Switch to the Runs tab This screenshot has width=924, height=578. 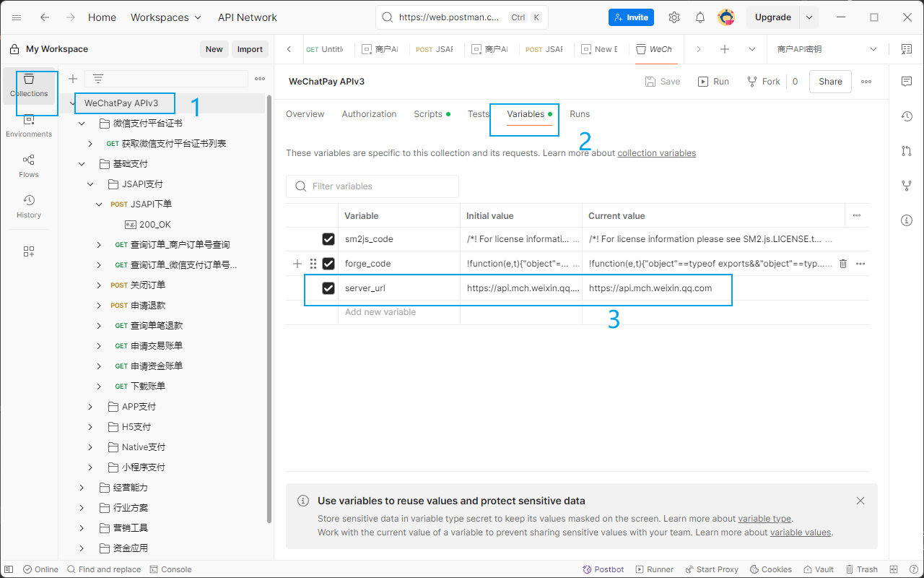[x=580, y=114]
